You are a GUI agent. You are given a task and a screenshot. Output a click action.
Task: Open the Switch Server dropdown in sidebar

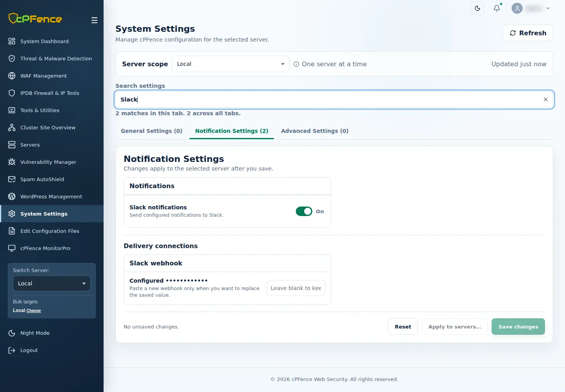pos(52,283)
